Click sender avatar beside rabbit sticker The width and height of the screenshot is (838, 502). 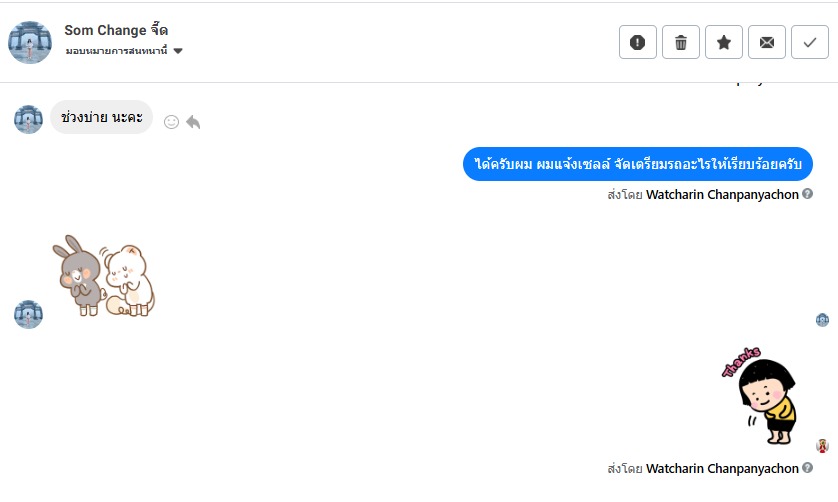[x=28, y=314]
